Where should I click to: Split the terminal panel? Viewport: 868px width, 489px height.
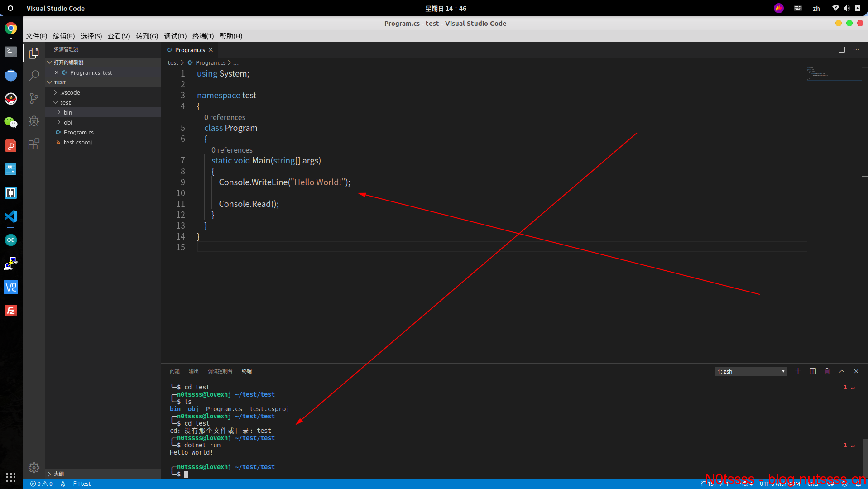tap(813, 371)
